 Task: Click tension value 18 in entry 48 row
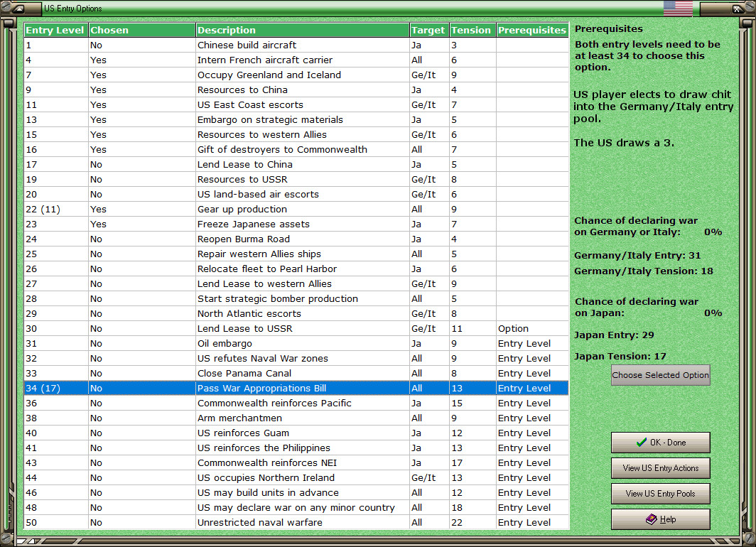(x=473, y=508)
